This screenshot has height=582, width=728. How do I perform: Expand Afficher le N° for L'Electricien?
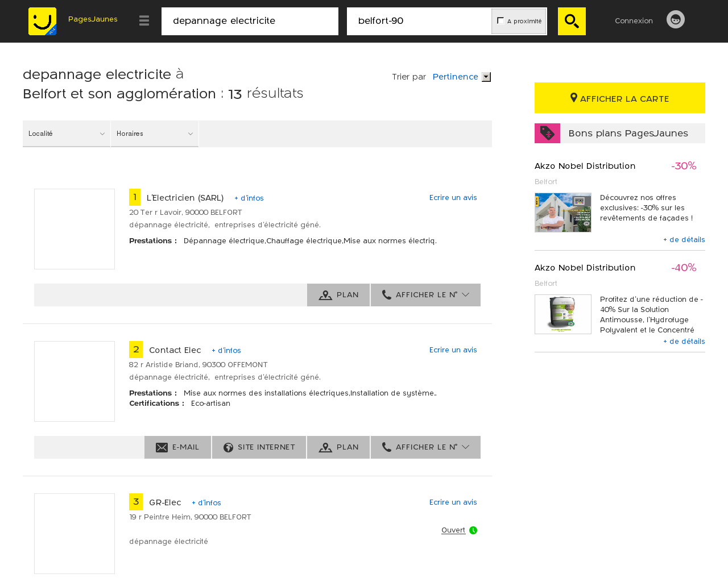point(425,295)
